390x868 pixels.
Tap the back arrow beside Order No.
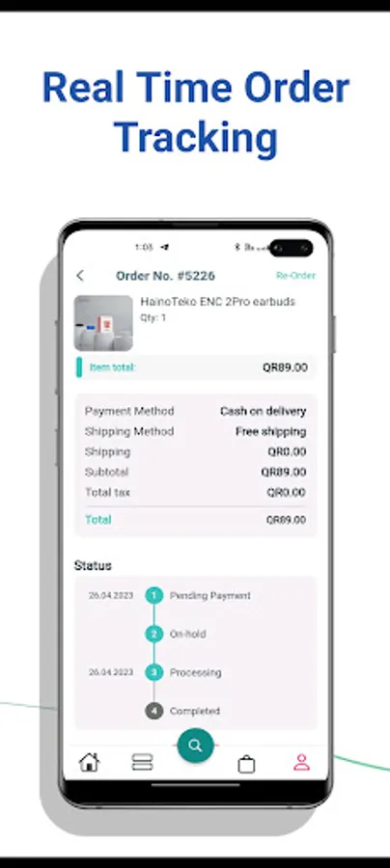tap(80, 275)
